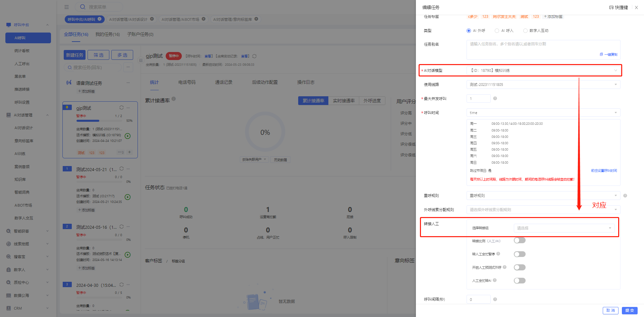Toggle task list collapse handle icon
This screenshot has width=644, height=317.
(x=141, y=60)
